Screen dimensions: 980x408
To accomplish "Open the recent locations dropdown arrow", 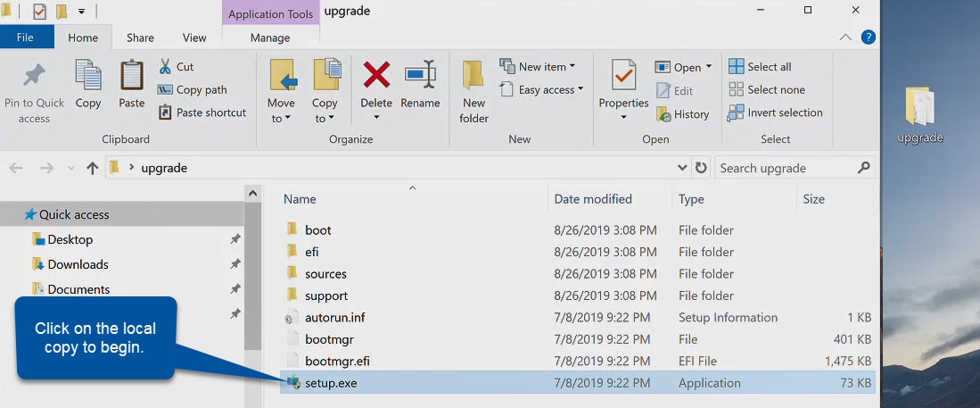I will (x=70, y=169).
